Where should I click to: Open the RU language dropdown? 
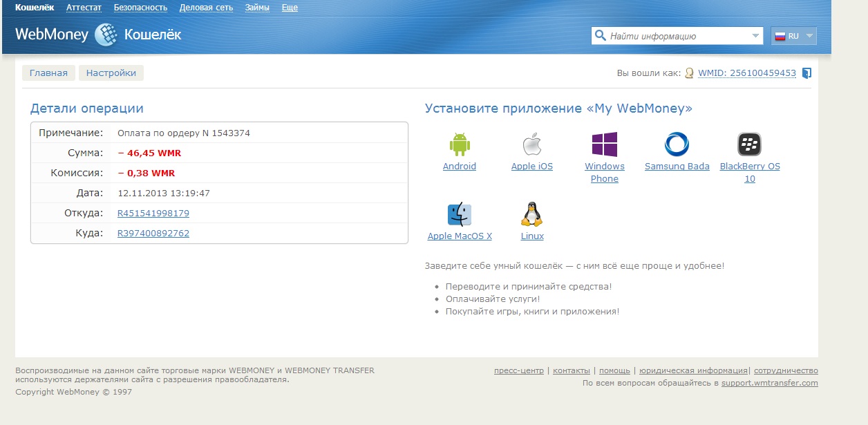pos(794,36)
